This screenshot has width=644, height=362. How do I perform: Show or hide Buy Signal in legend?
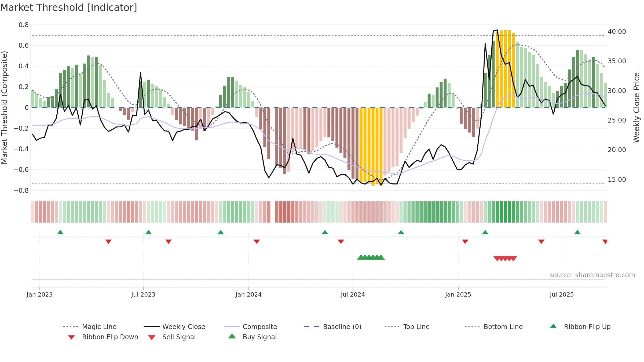(252, 337)
